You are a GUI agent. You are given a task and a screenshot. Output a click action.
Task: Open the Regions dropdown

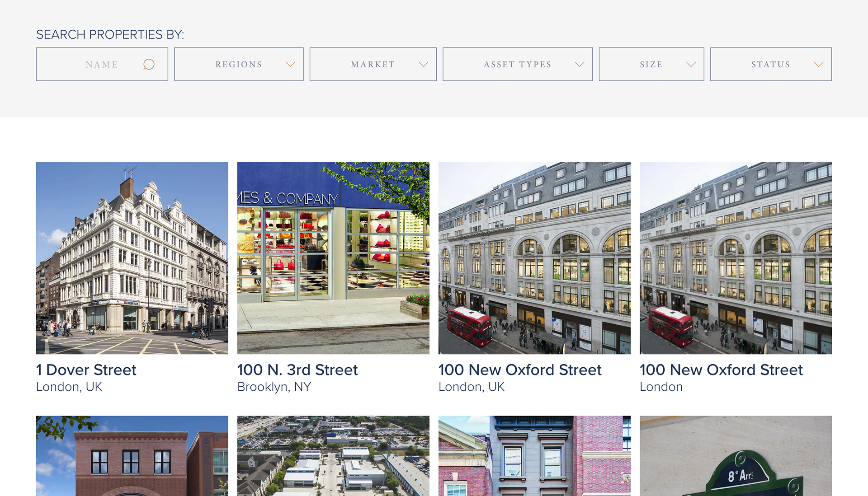pyautogui.click(x=239, y=64)
